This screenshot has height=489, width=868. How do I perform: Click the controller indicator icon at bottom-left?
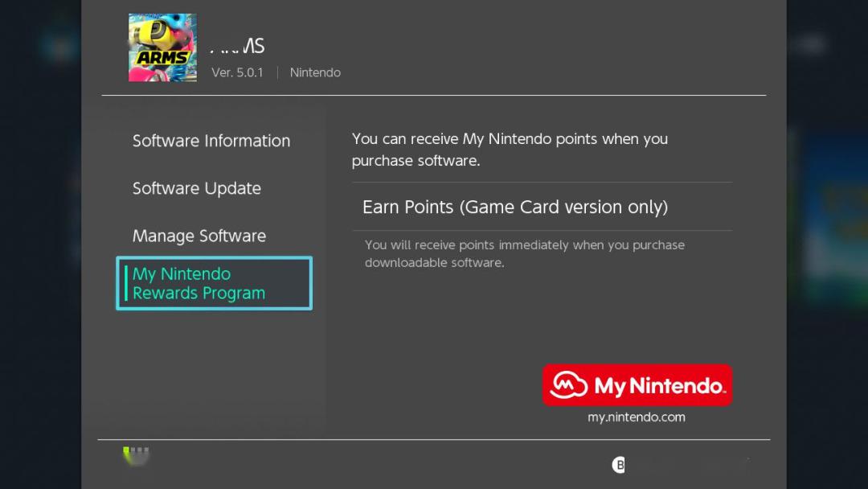click(137, 456)
